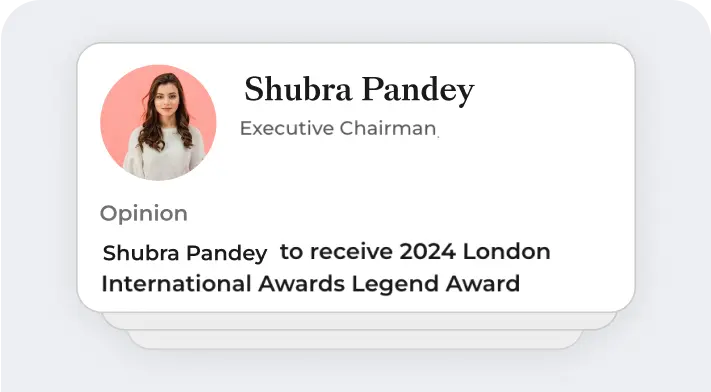Image resolution: width=711 pixels, height=392 pixels.
Task: Select the Executive Chairman subtitle
Action: pos(338,128)
